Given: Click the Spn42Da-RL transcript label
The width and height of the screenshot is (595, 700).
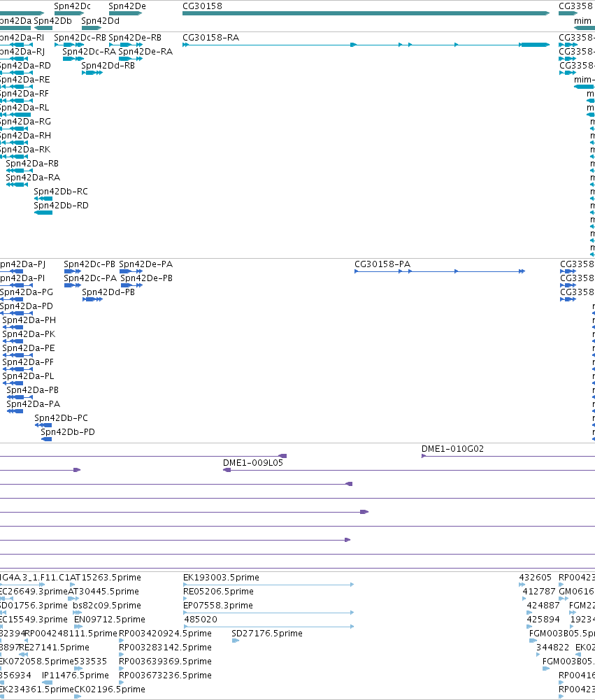Looking at the screenshot, I should (x=24, y=108).
